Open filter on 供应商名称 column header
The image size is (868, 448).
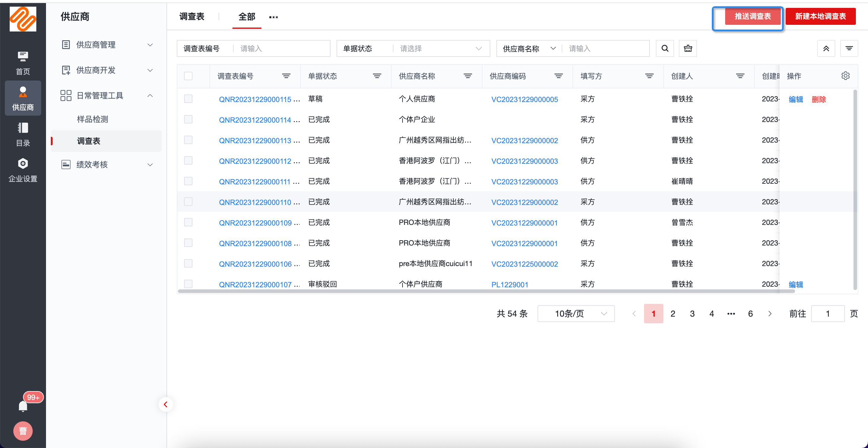click(x=467, y=76)
